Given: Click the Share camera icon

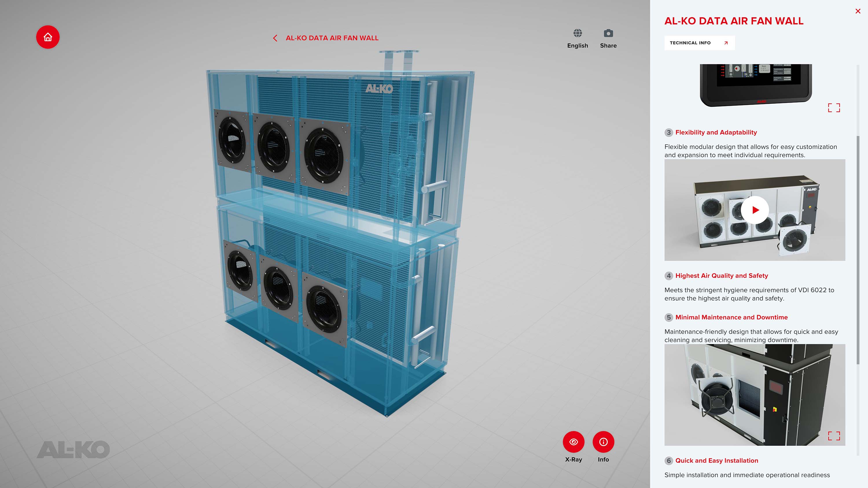Looking at the screenshot, I should [608, 34].
